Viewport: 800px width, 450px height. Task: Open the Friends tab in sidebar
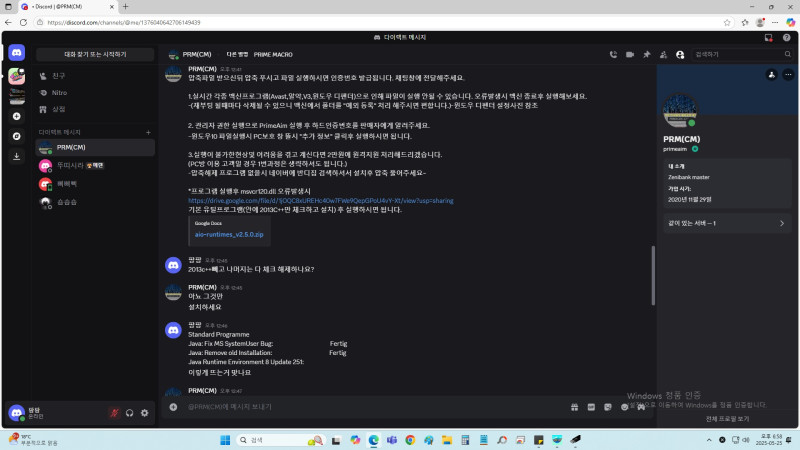59,75
